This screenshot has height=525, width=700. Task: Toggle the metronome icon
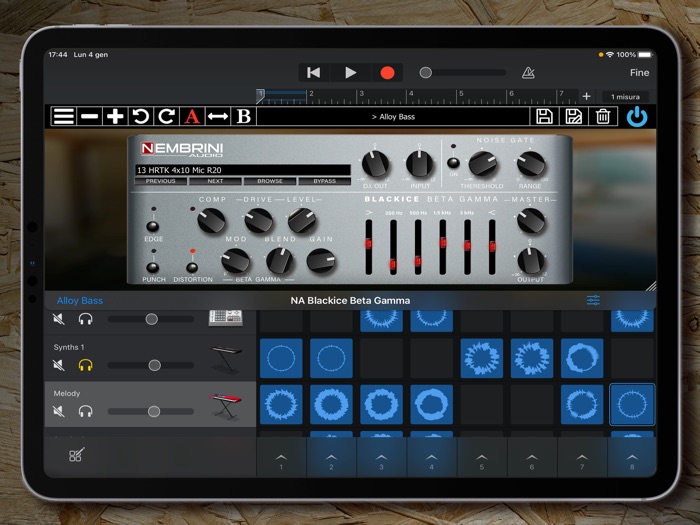point(528,73)
